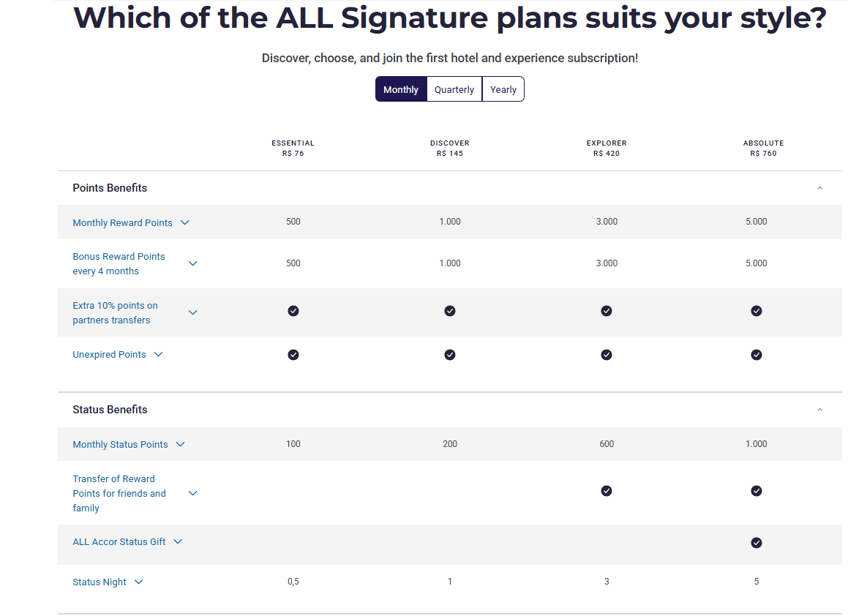
Task: Expand Bonus Reward Points every 4 months chevron
Action: [192, 264]
